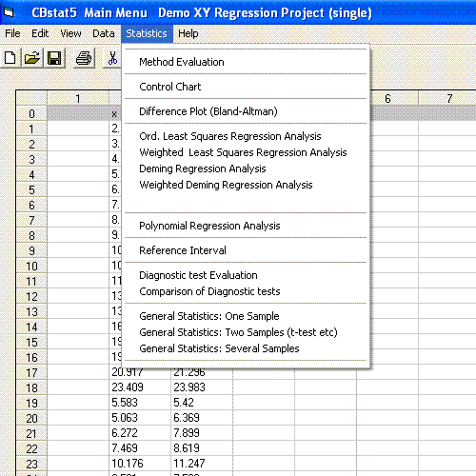Viewport: 476px width, 476px height.
Task: Click cell containing 5.583
Action: click(140, 403)
